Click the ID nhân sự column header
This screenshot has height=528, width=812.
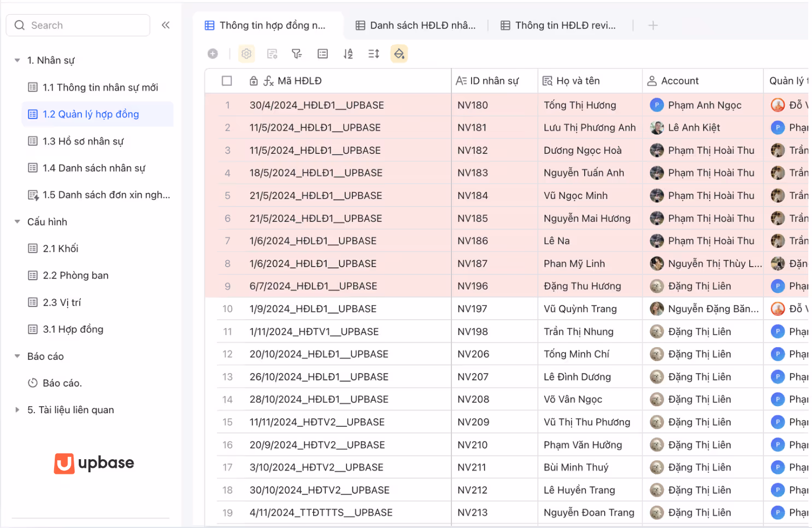[x=495, y=81]
